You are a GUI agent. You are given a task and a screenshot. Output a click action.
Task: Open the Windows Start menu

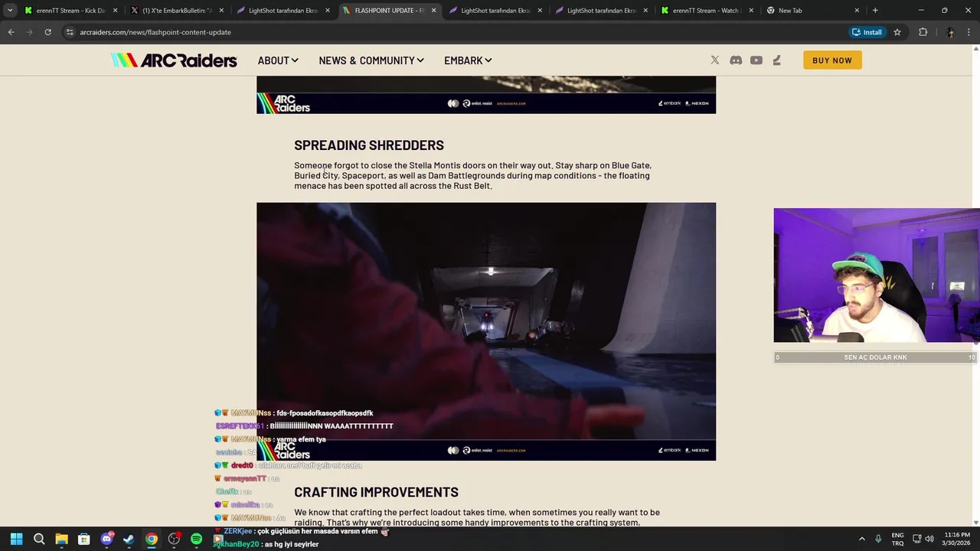click(x=16, y=539)
